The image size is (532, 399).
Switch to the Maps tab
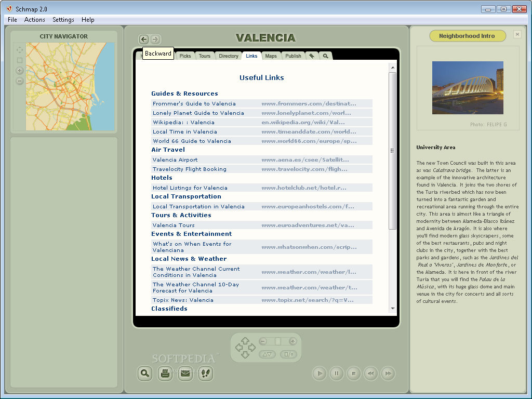click(x=271, y=56)
